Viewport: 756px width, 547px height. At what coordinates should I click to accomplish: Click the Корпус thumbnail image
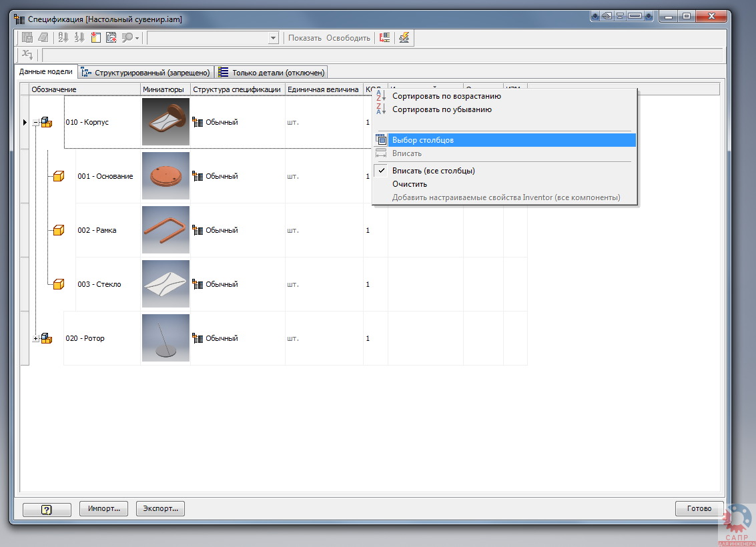pyautogui.click(x=165, y=121)
